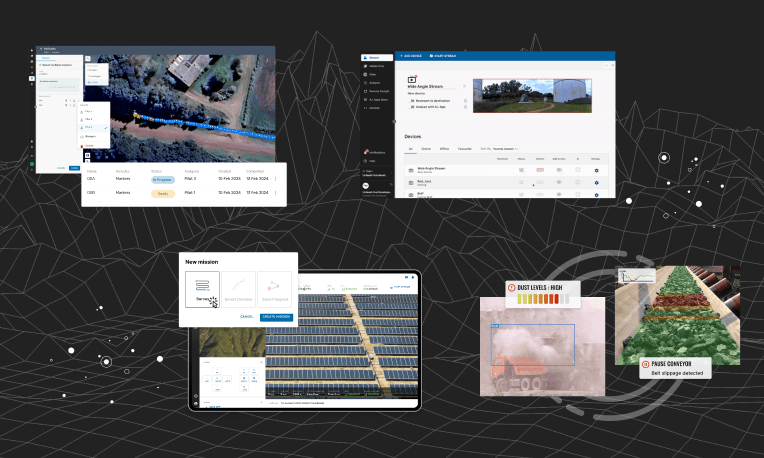Open Analysis in the dashboard sidebar

[x=374, y=83]
